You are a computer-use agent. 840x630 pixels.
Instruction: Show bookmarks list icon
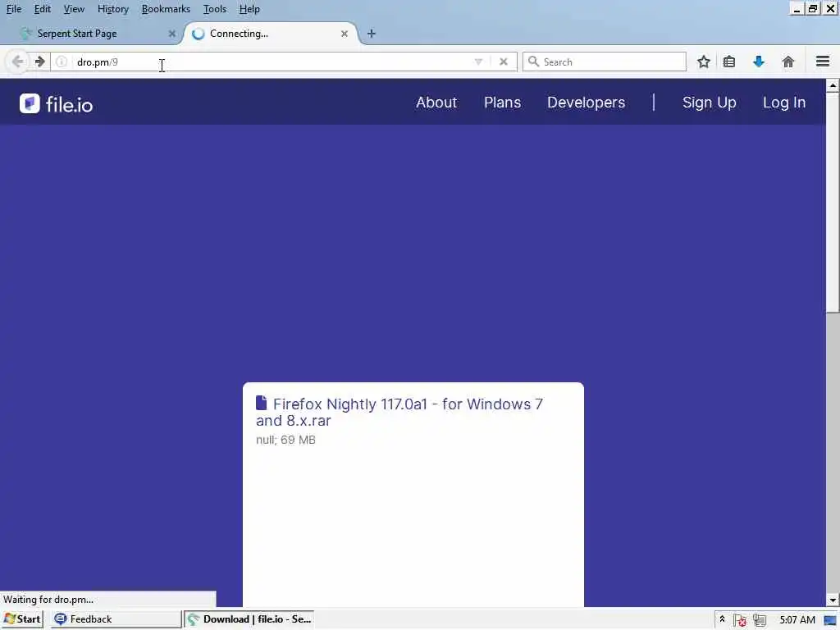tap(728, 62)
